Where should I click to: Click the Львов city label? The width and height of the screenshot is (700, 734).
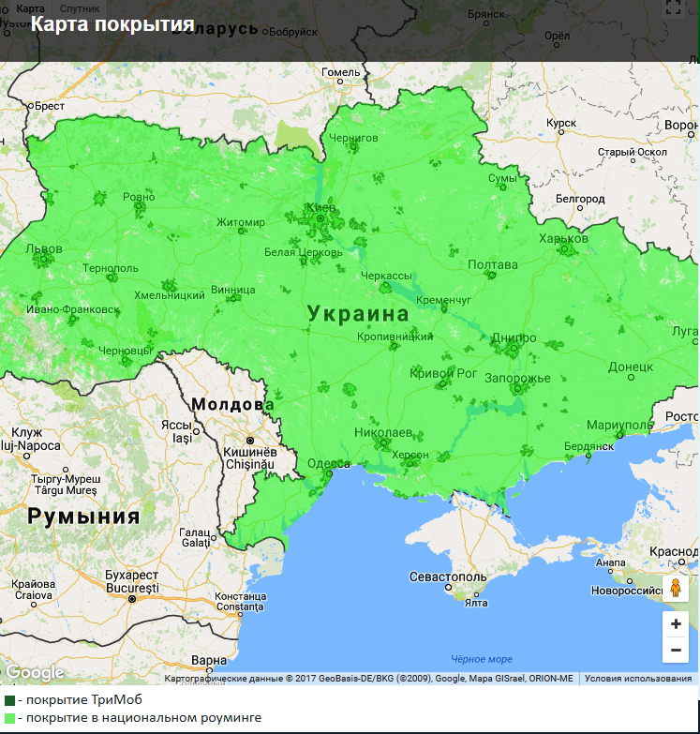click(43, 248)
